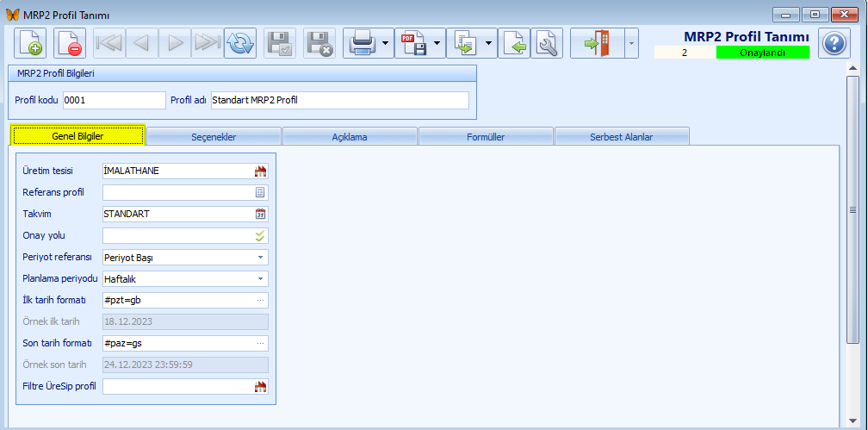The width and height of the screenshot is (868, 430).
Task: Open the Planlama periyodu dropdown
Action: click(260, 278)
